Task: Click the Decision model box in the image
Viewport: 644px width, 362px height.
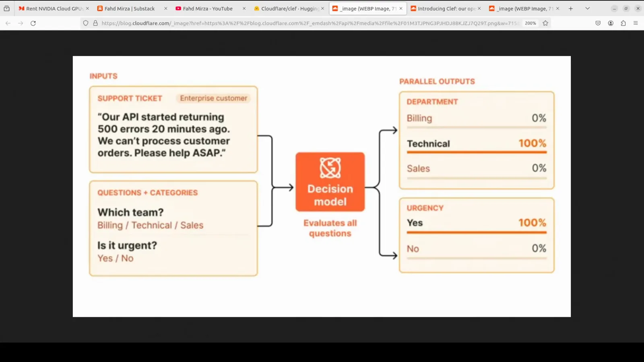Action: click(330, 182)
